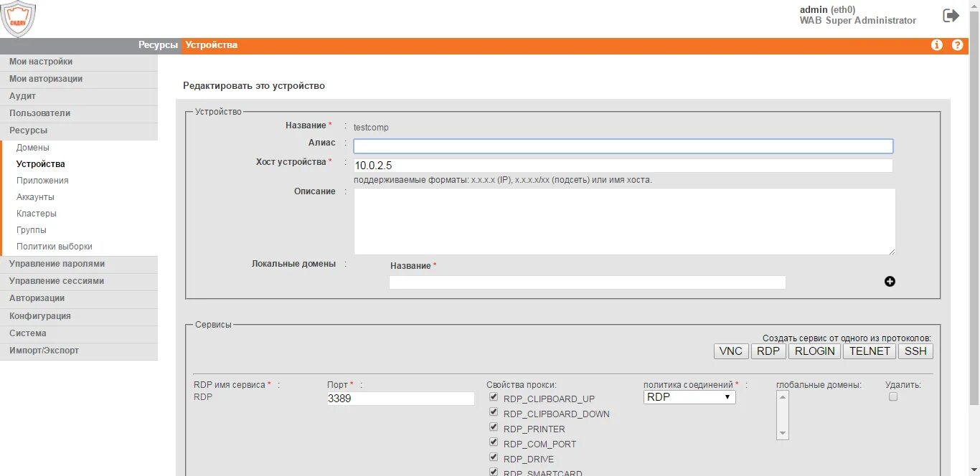Expand Авторизации menu section
Image resolution: width=980 pixels, height=476 pixels.
coord(79,298)
